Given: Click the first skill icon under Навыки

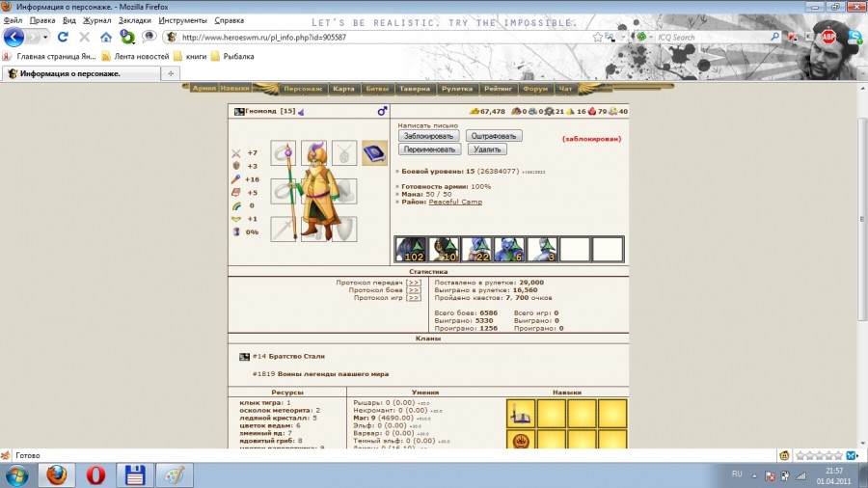Looking at the screenshot, I should [521, 414].
